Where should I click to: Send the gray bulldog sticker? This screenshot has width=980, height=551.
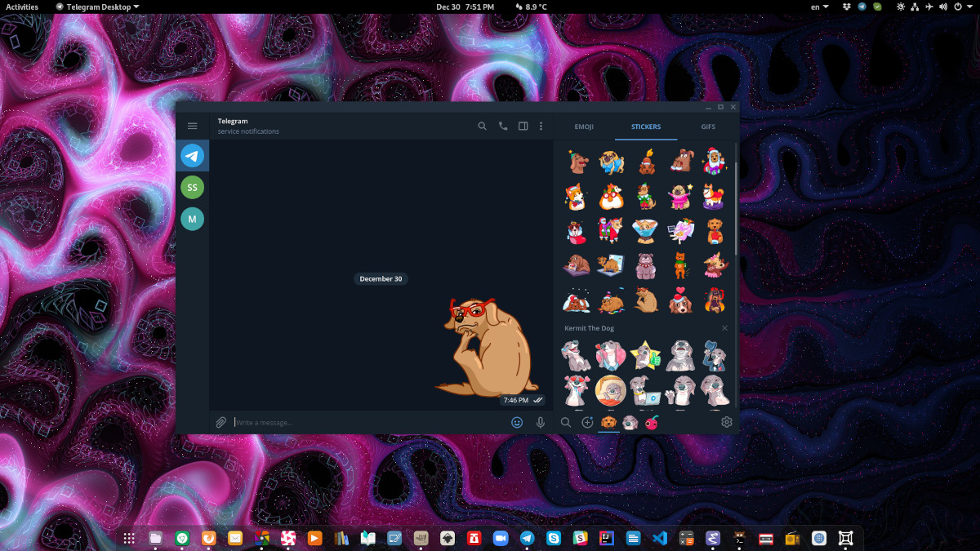coord(645,265)
